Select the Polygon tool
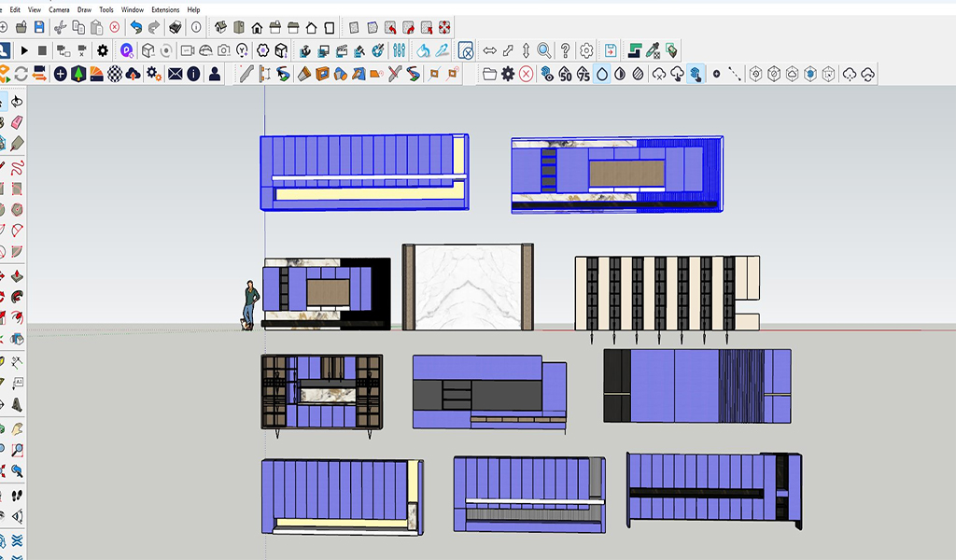The image size is (956, 560). point(17,210)
